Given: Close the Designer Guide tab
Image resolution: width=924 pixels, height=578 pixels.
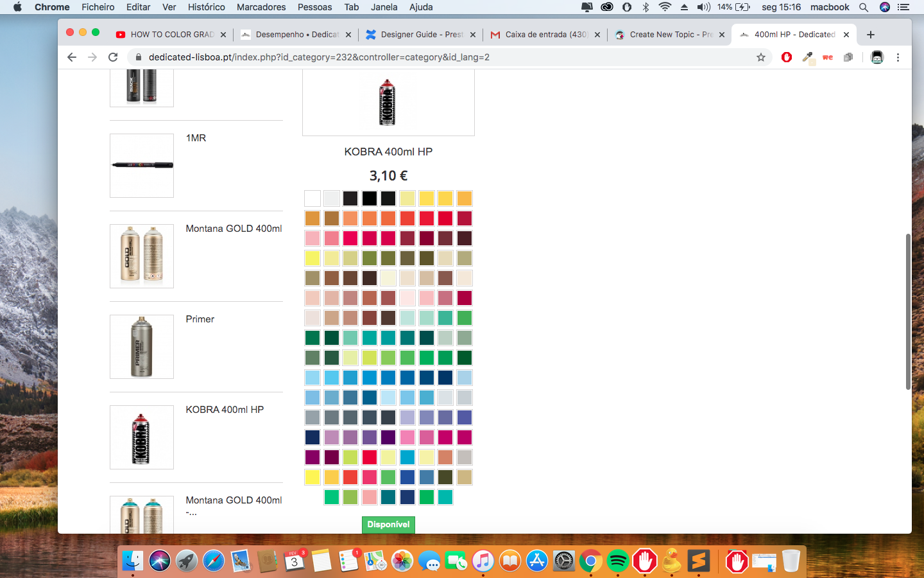Looking at the screenshot, I should pyautogui.click(x=473, y=35).
